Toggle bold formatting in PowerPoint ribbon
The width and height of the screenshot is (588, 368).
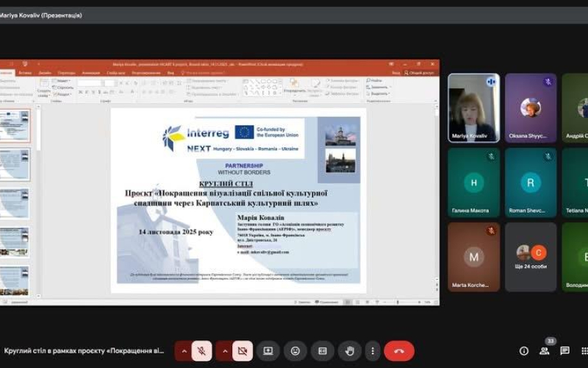click(80, 92)
